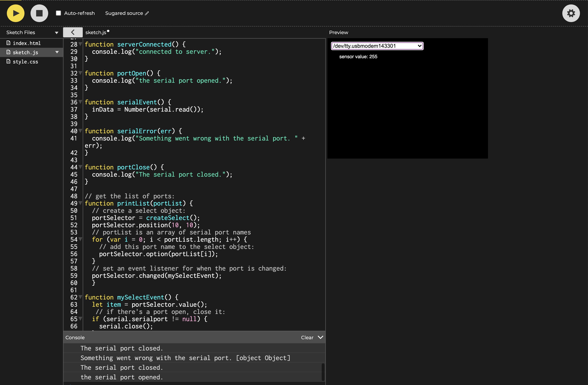Fold the serialEvent function at line 36
The width and height of the screenshot is (588, 385).
click(81, 102)
